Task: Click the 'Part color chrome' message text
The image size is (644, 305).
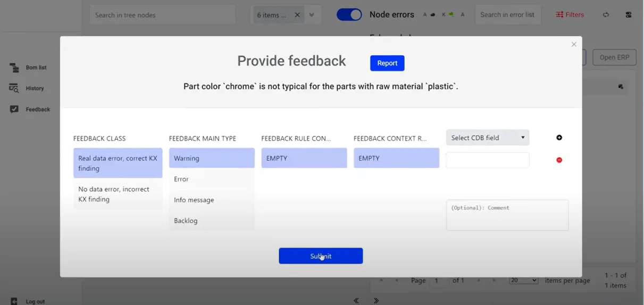Action: click(x=321, y=86)
